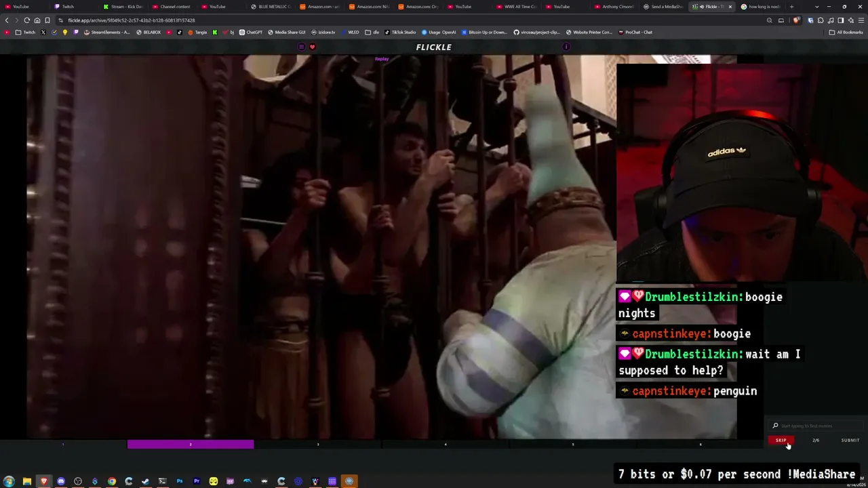This screenshot has width=868, height=488.
Task: Open the Media Share GUI bookmark
Action: (287, 33)
